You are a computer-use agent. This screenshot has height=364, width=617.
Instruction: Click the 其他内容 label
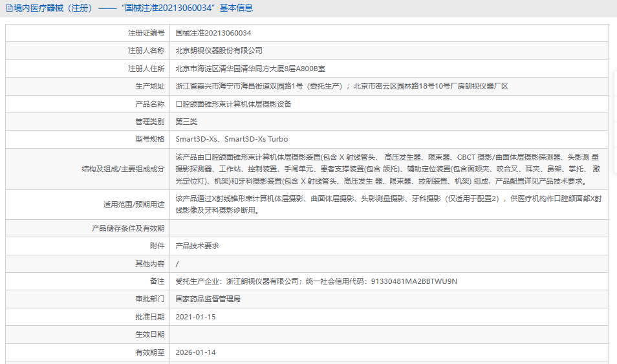point(149,264)
